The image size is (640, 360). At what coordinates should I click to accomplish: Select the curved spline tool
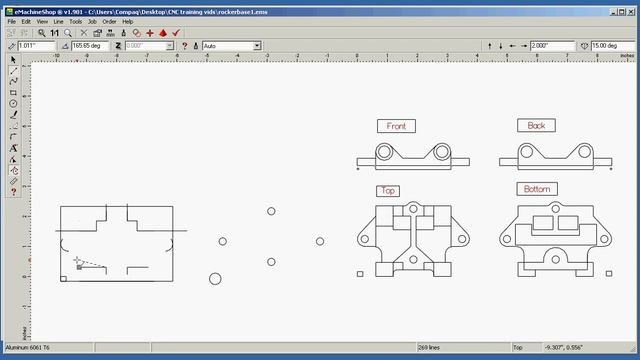[x=13, y=82]
